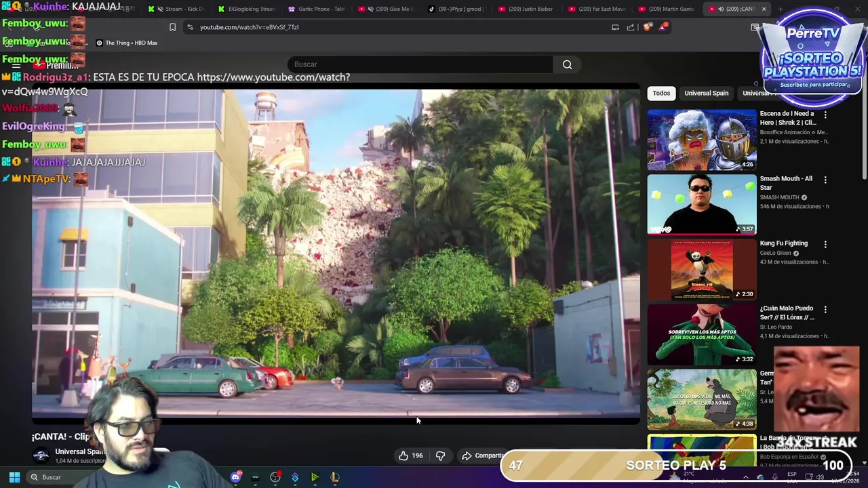Open options menu for Kung Fu Fighting
This screenshot has width=868, height=488.
click(x=825, y=244)
